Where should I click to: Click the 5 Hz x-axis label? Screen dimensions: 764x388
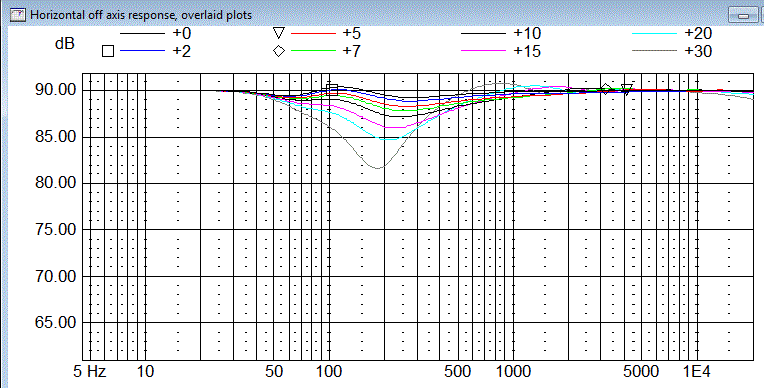point(90,372)
